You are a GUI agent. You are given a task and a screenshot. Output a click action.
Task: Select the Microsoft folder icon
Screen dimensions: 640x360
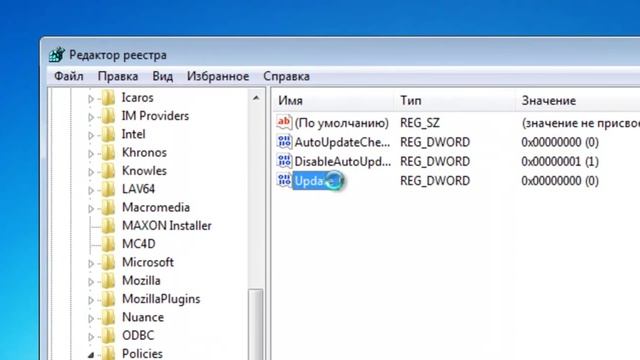pos(108,262)
